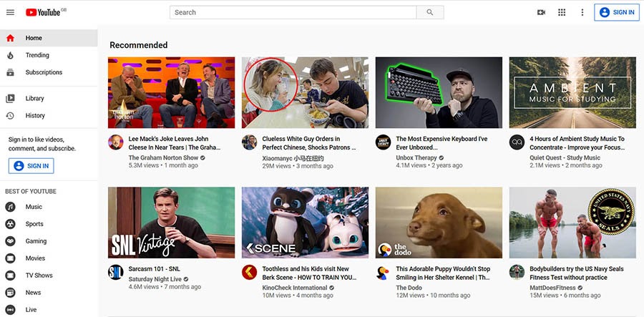Click the Library icon
The width and height of the screenshot is (644, 317).
click(10, 99)
